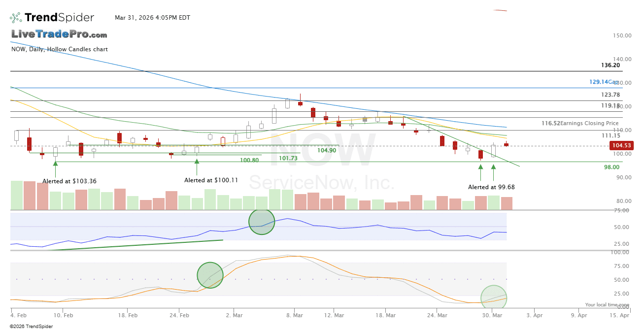Click the light green circle at the stochastic's latest reading
Viewport: 644px width, 331px height.
click(493, 298)
